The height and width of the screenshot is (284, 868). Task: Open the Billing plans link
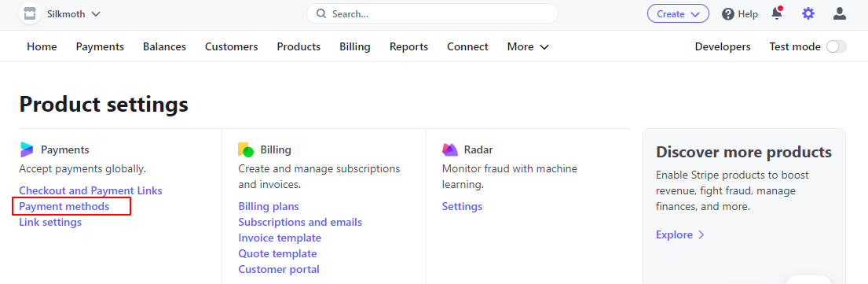[x=269, y=206]
